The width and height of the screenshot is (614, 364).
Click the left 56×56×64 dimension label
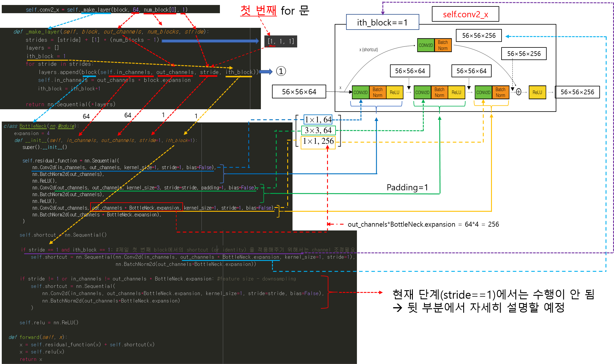pos(410,71)
